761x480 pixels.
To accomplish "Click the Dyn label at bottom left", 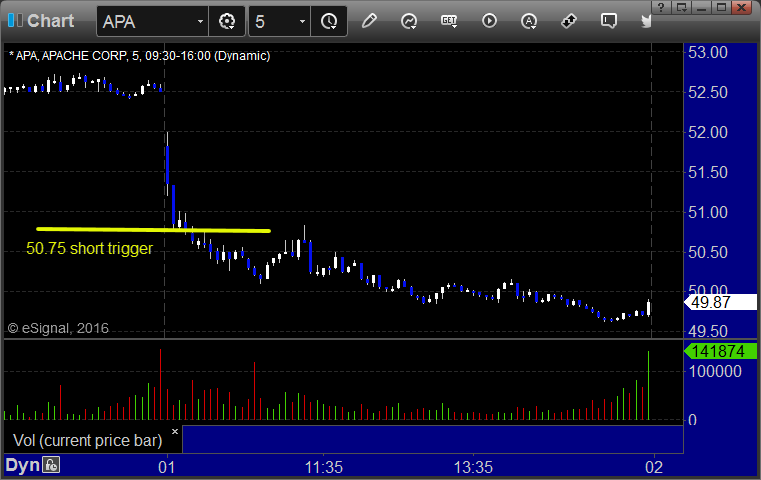I will pos(22,465).
